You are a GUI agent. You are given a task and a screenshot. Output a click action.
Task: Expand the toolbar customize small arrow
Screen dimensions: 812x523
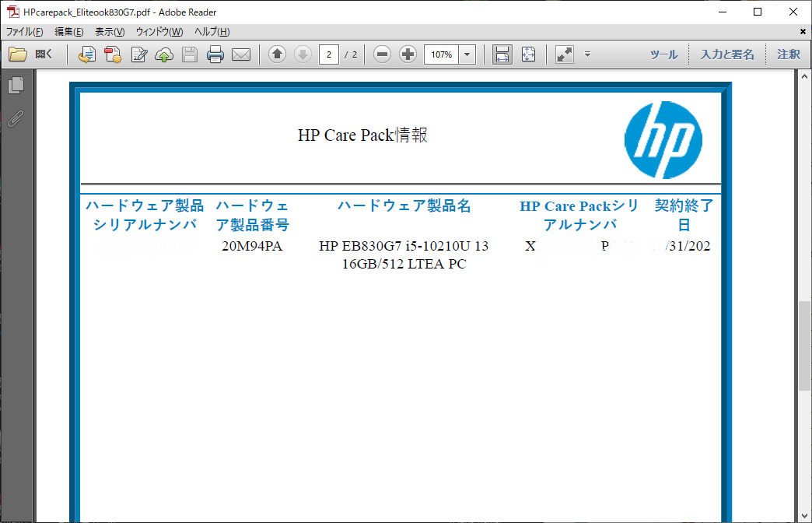[587, 54]
